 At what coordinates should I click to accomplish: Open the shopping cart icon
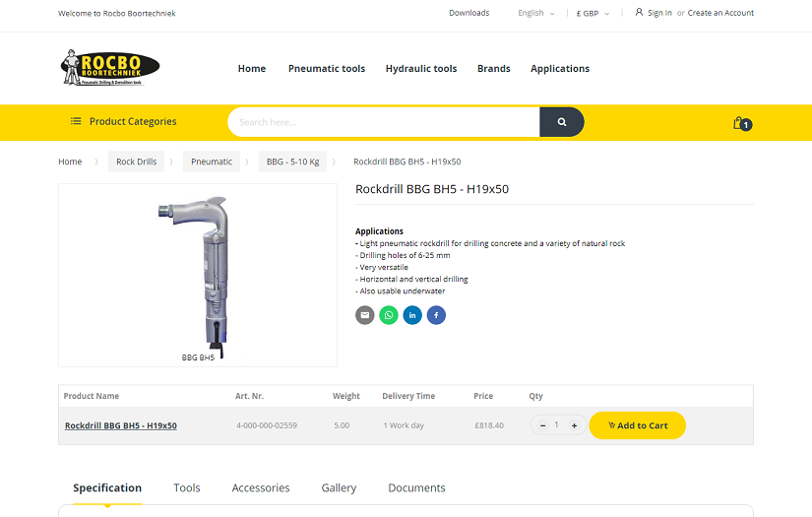tap(740, 123)
